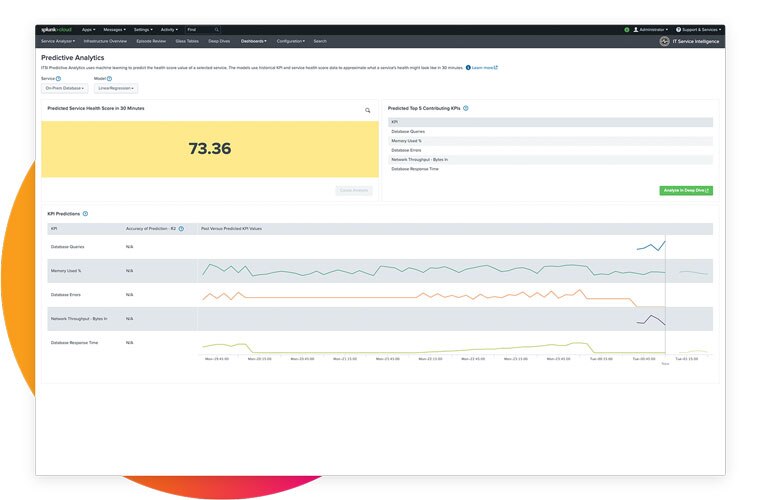This screenshot has height=500, width=760.
Task: Click help icon beside Accuracy of Prediction R2
Action: [181, 229]
